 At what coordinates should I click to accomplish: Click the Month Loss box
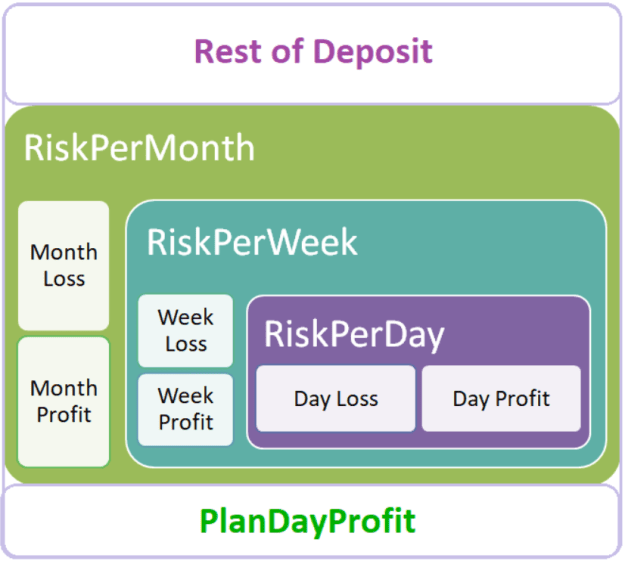tap(64, 266)
